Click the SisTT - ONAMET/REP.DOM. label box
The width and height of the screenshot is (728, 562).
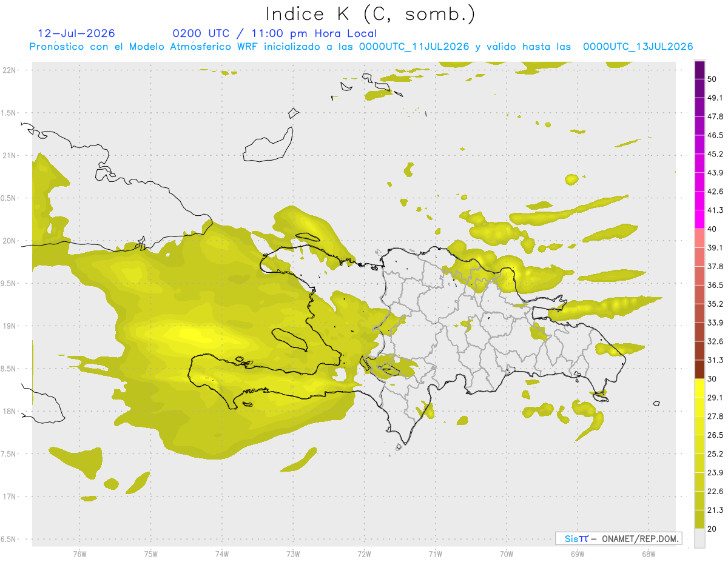click(x=618, y=538)
